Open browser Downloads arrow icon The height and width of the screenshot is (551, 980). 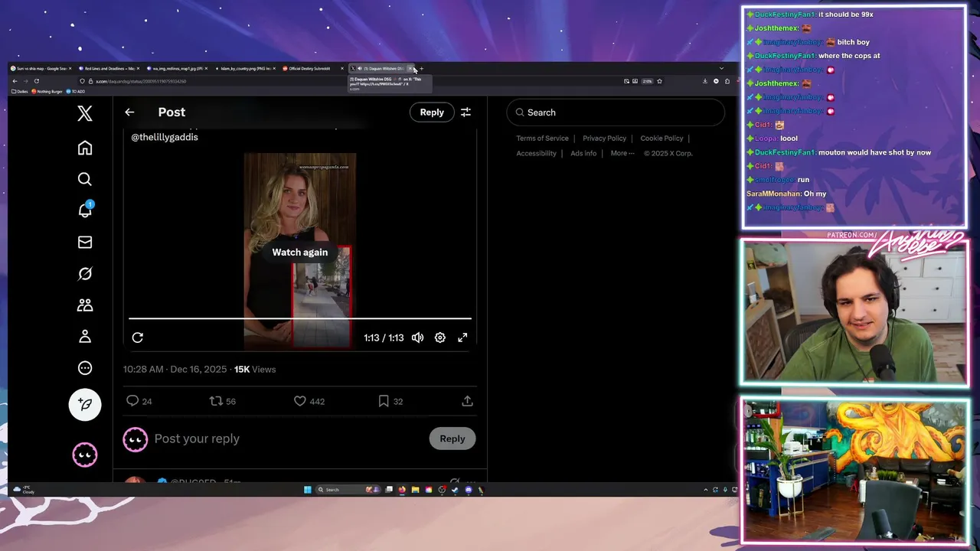[x=705, y=81]
